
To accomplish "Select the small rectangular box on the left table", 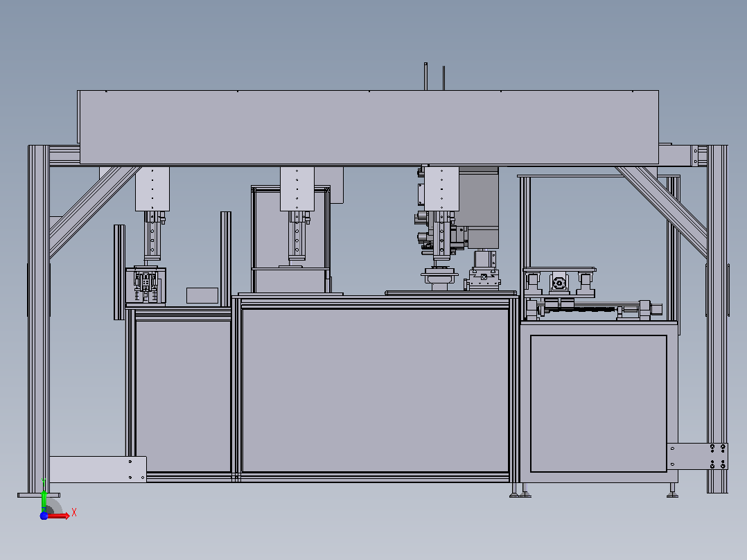I will [202, 295].
